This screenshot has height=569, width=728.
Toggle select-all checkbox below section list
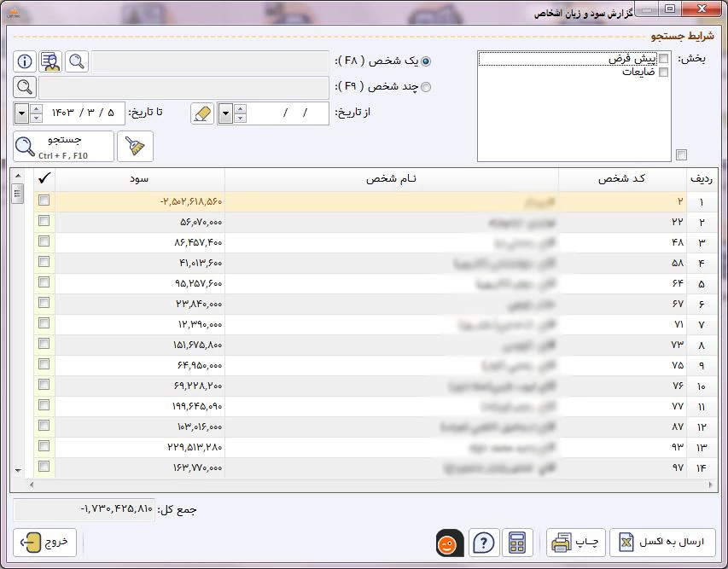[681, 154]
